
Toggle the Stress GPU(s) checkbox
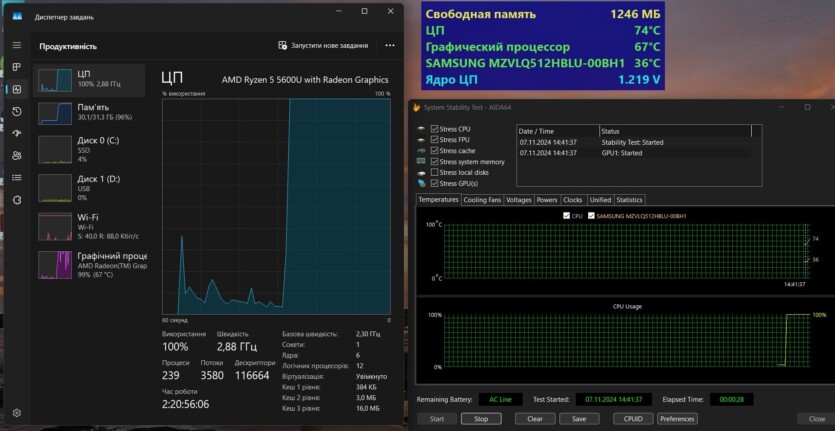pyautogui.click(x=434, y=183)
